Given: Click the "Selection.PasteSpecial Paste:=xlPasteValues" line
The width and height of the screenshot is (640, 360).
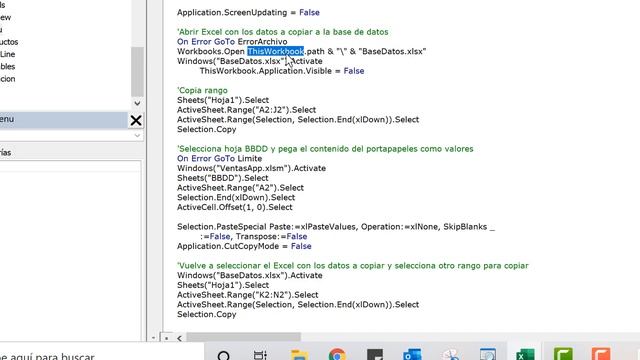Looking at the screenshot, I should click(x=336, y=227).
